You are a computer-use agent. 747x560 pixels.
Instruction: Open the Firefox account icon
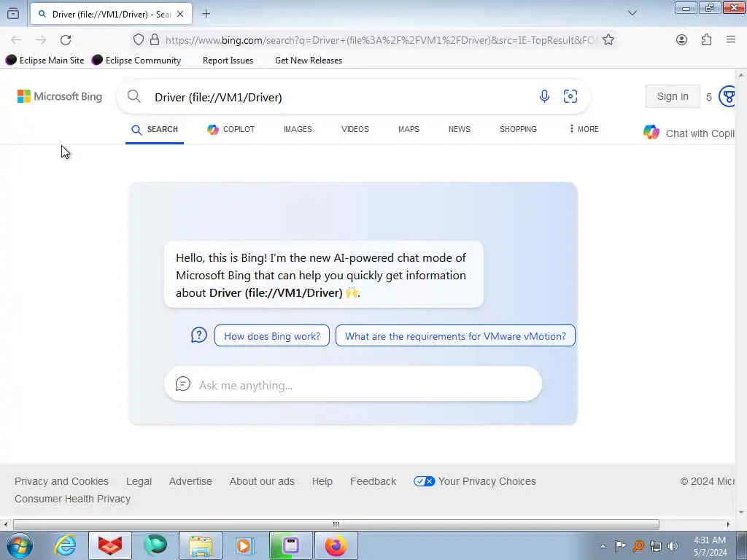pos(682,39)
